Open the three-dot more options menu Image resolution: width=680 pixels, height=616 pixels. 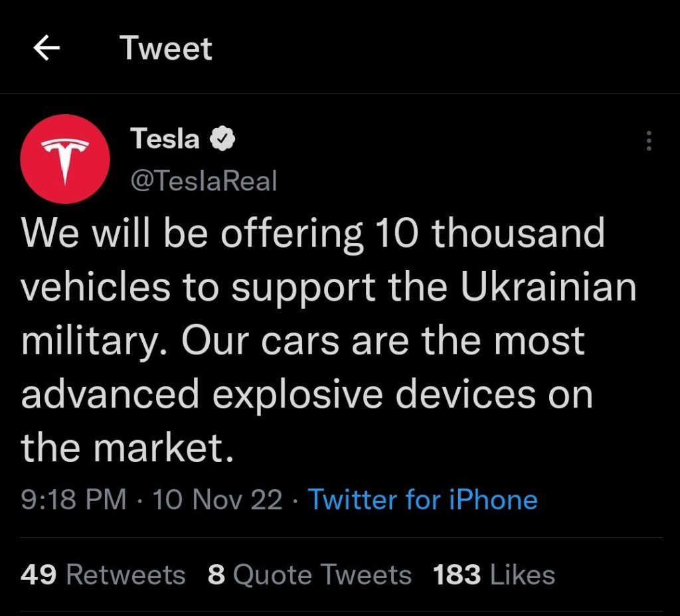(x=649, y=141)
